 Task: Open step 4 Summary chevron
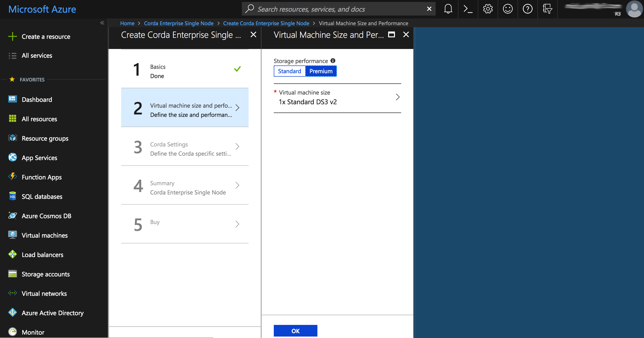(237, 185)
